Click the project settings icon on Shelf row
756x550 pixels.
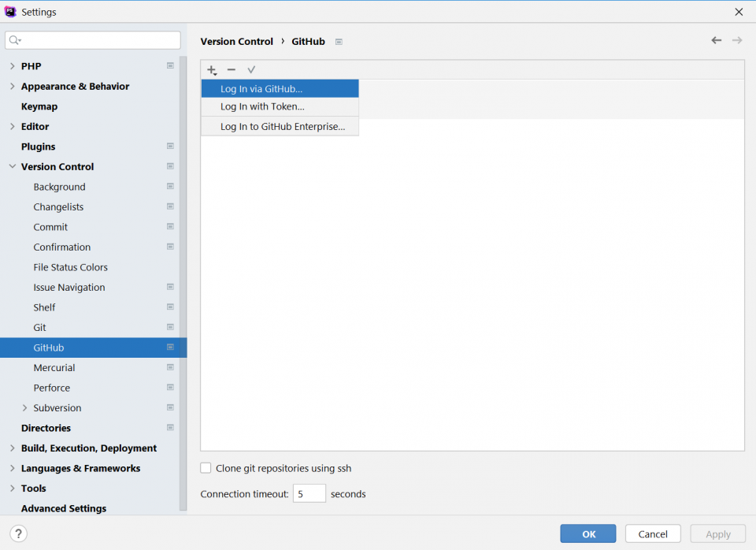(x=170, y=307)
